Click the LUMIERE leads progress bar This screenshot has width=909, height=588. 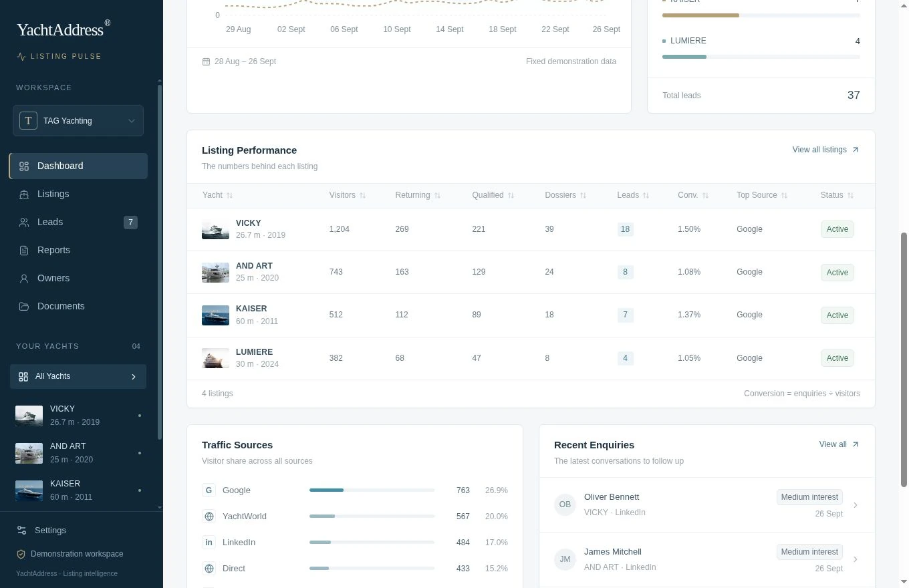[761, 57]
